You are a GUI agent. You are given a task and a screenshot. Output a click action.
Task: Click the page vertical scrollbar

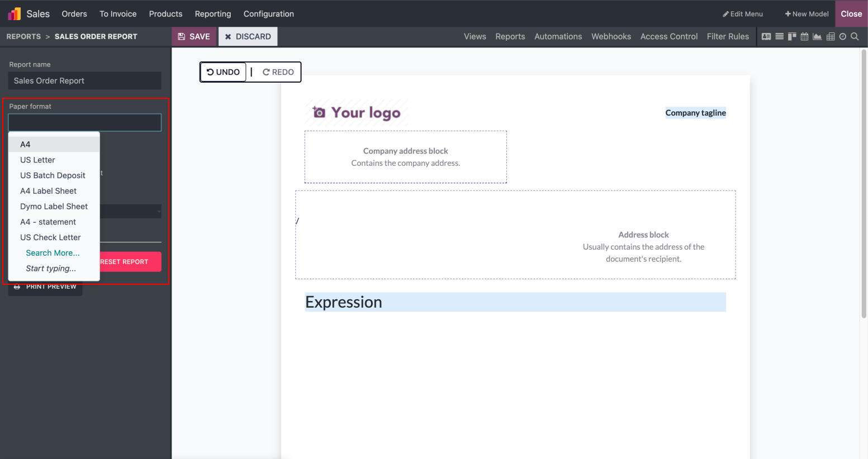click(x=864, y=184)
